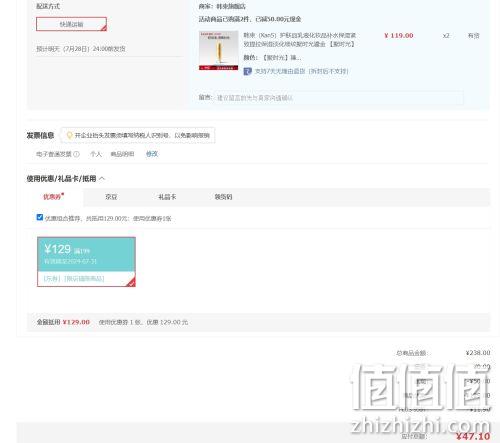Viewport: 500px width, 443px height.
Task: Collapse the 使用优惠/礼品卡/抵用 section chevron
Action: (x=102, y=179)
